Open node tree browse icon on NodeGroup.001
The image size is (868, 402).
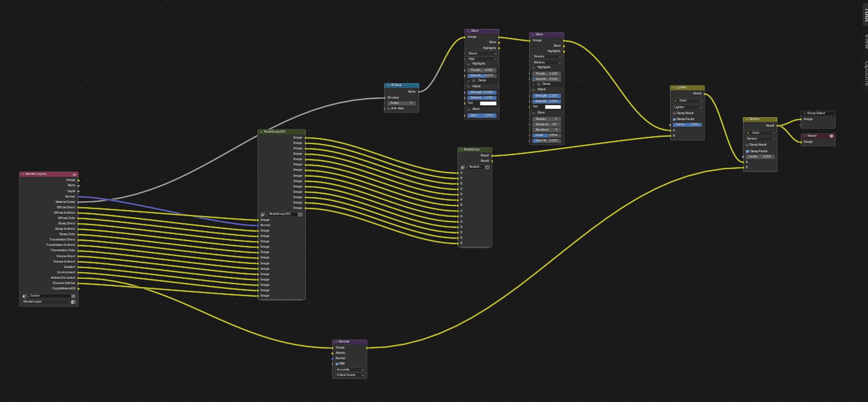(263, 214)
